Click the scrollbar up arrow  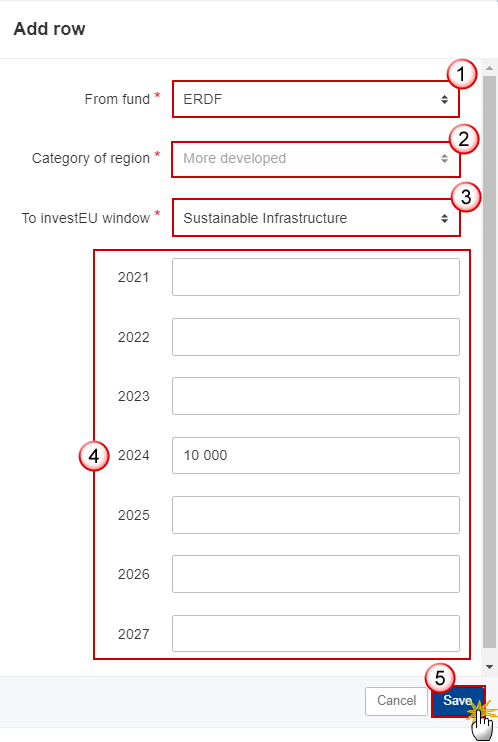pyautogui.click(x=489, y=68)
